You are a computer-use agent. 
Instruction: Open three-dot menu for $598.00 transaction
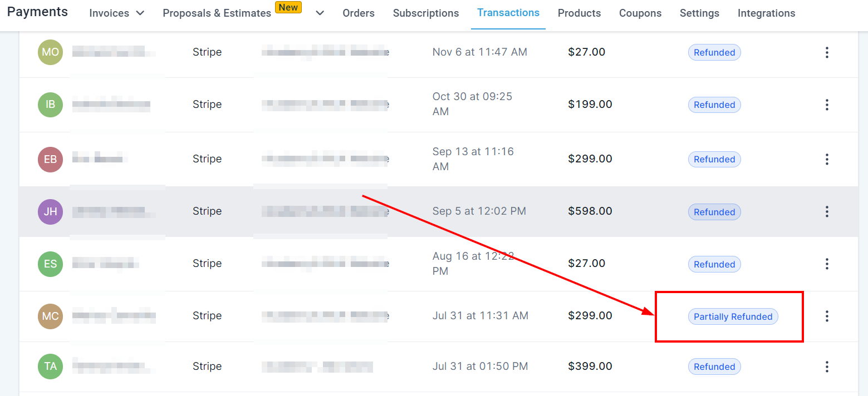pos(827,211)
